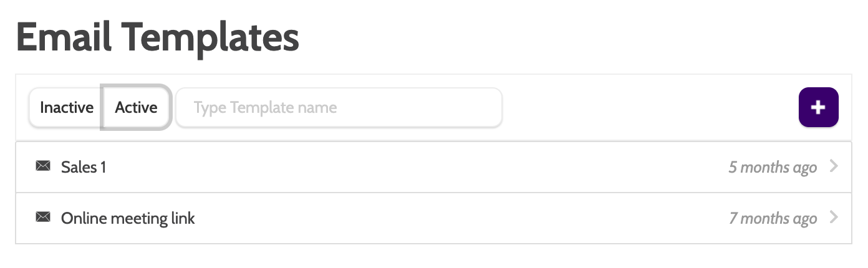
Task: Expand the Sales 1 row chevron
Action: tap(834, 166)
